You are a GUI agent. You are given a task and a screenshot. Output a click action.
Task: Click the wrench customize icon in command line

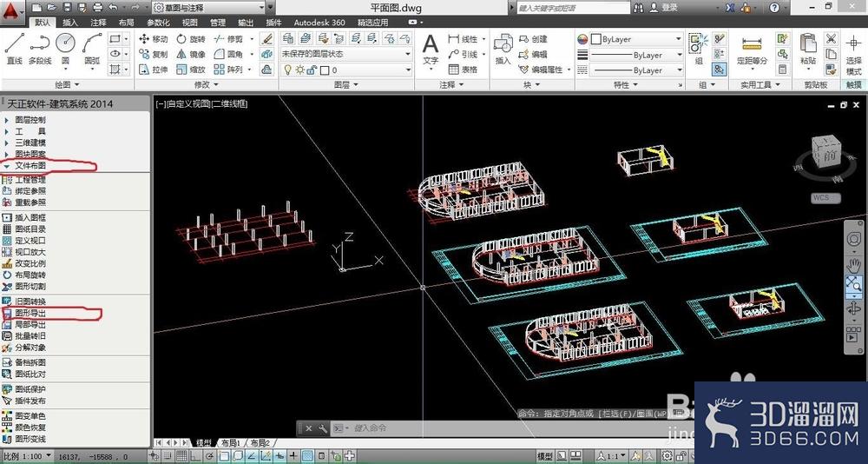pyautogui.click(x=322, y=428)
